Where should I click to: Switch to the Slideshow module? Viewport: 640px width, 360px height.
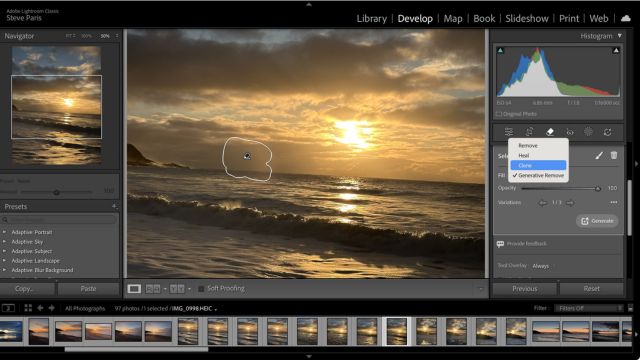pyautogui.click(x=527, y=18)
